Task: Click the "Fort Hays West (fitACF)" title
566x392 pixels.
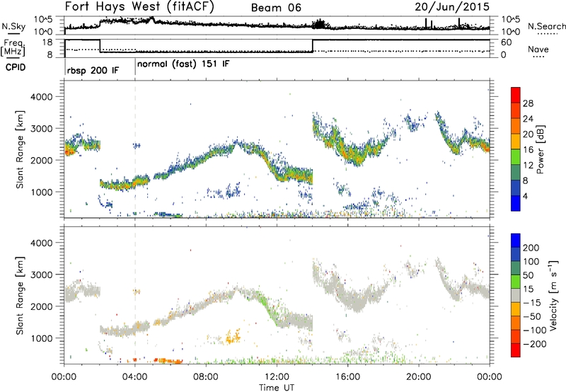Action: (x=139, y=6)
